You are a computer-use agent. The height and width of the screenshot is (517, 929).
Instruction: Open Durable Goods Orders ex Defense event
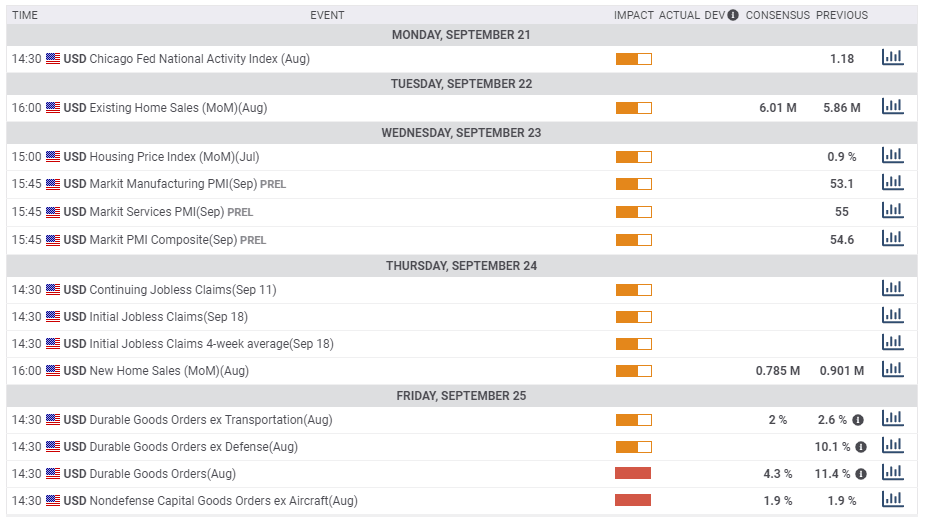pos(193,447)
